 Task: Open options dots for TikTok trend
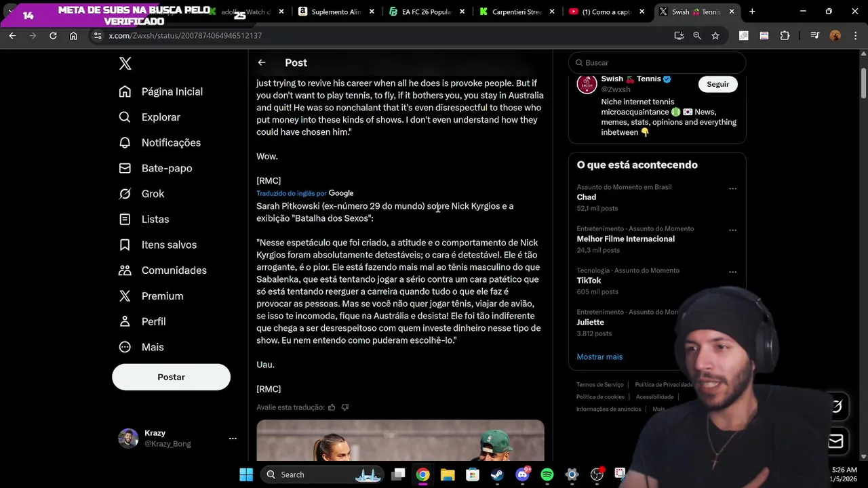(x=732, y=272)
